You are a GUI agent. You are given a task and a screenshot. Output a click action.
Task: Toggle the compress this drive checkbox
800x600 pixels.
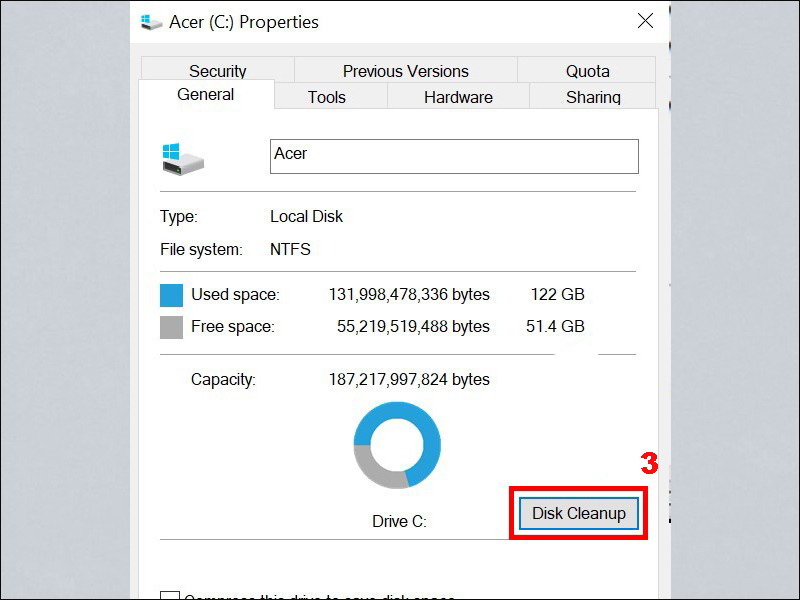(x=170, y=595)
